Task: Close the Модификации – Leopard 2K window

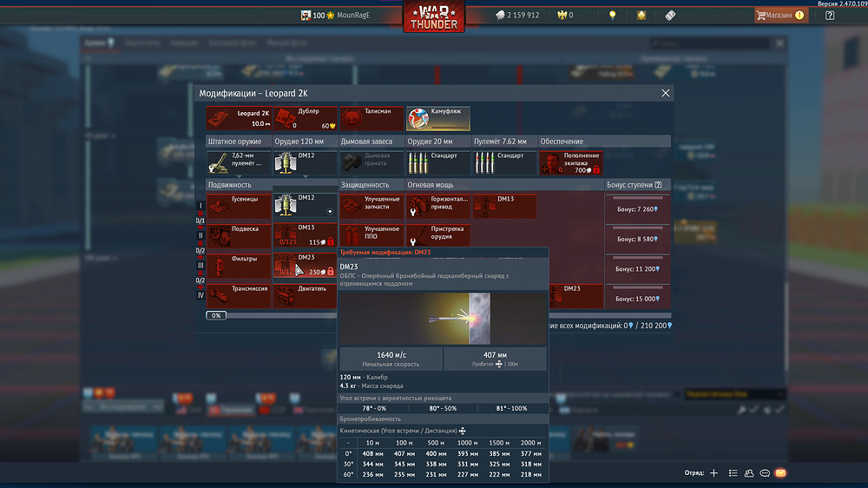Action: point(666,93)
